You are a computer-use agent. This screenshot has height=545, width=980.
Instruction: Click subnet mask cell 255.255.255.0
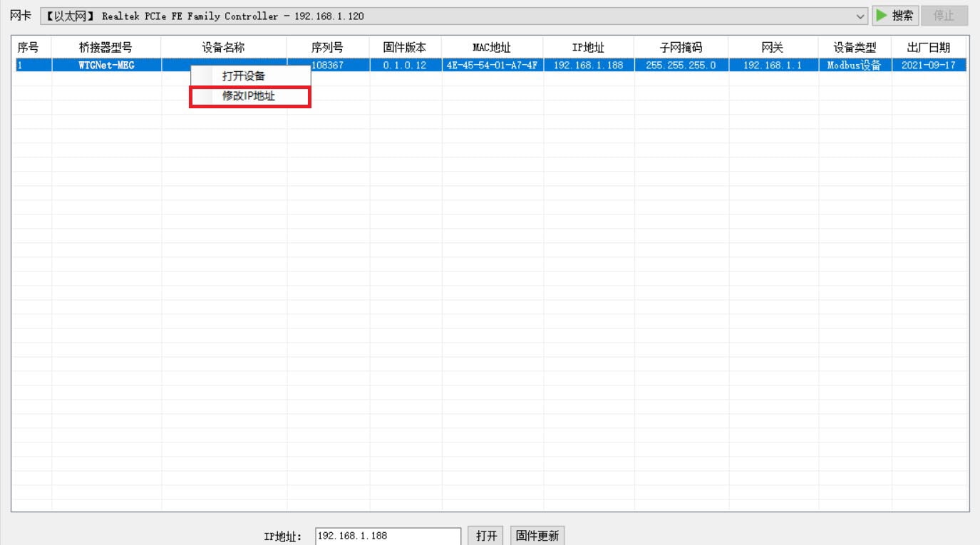681,66
